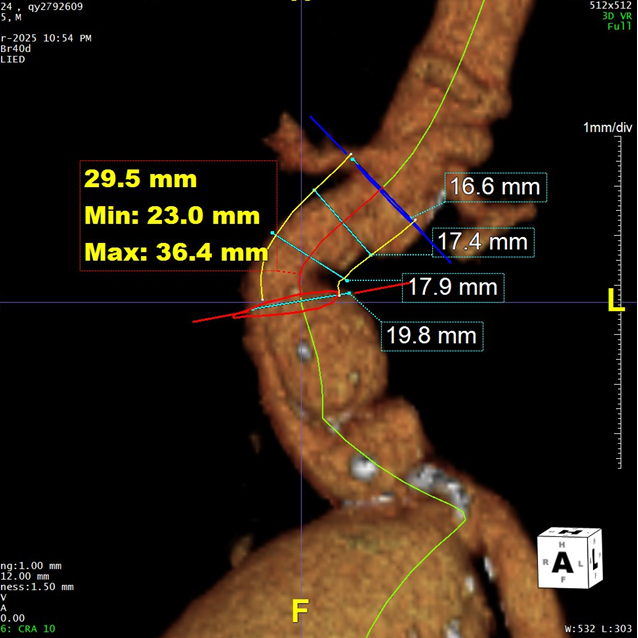
Task: Select the Max: 36.4 mm value
Action: [176, 252]
